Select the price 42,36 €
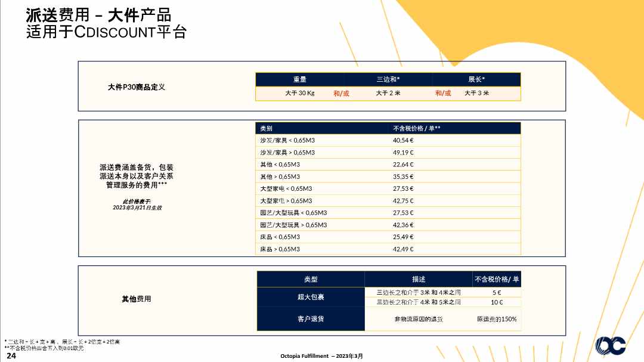Image resolution: width=644 pixels, height=362 pixels. (x=403, y=225)
